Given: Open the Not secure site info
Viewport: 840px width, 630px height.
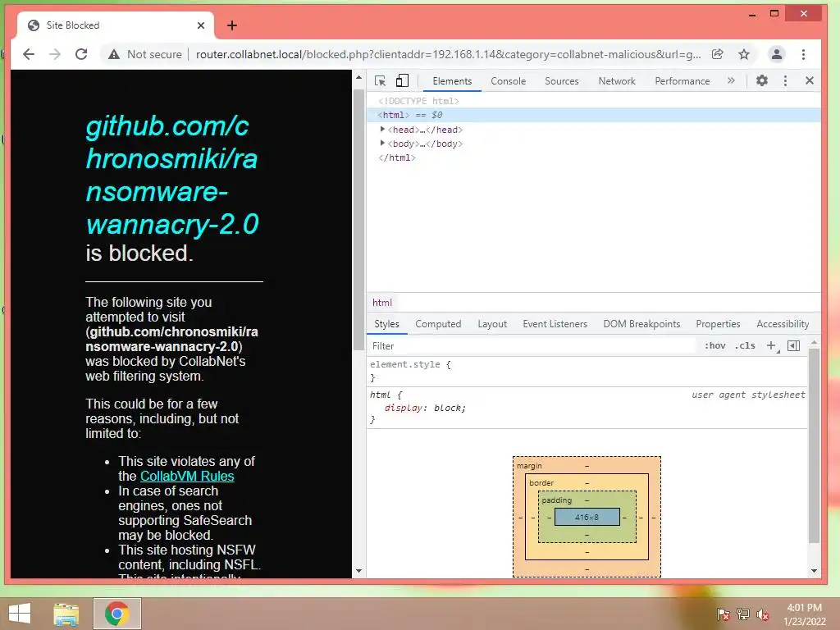Looking at the screenshot, I should click(x=145, y=54).
